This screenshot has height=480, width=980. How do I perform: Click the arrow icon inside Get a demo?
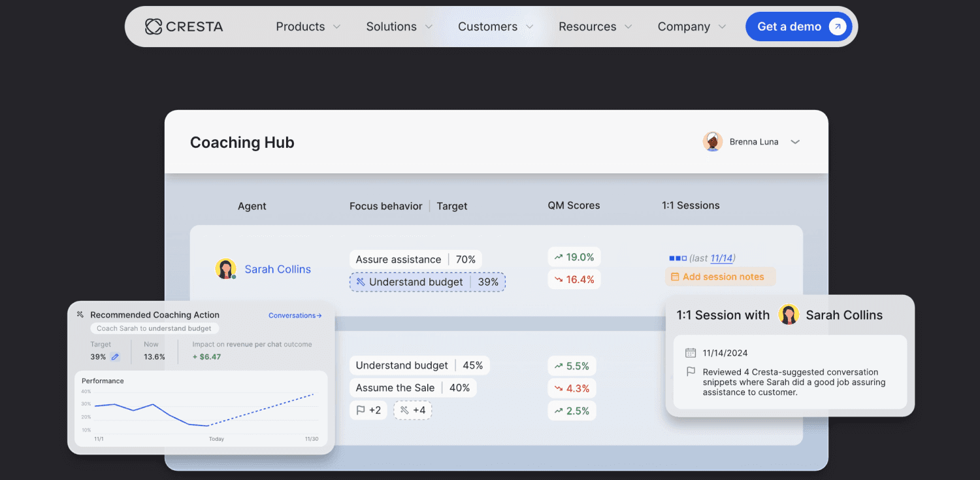(x=837, y=27)
